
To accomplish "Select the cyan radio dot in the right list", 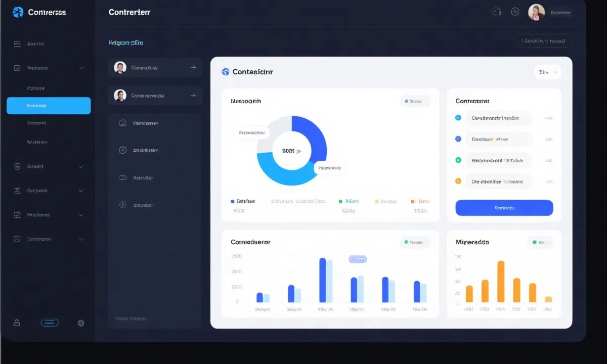I will coord(458,118).
